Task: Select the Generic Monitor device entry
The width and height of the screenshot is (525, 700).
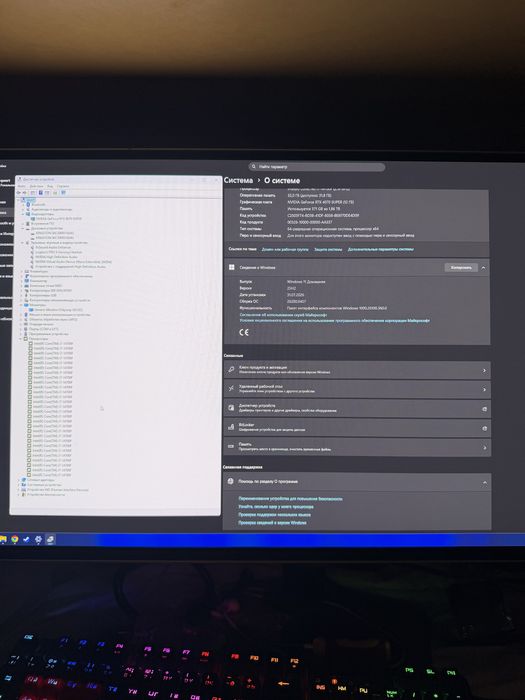Action: tap(58, 310)
